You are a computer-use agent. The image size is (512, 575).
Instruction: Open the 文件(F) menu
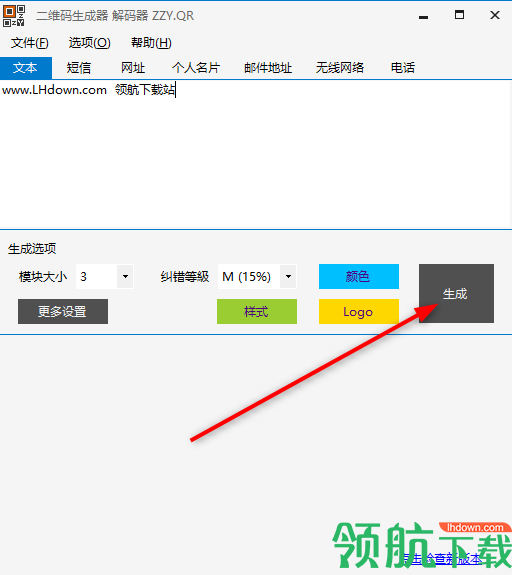[x=29, y=43]
